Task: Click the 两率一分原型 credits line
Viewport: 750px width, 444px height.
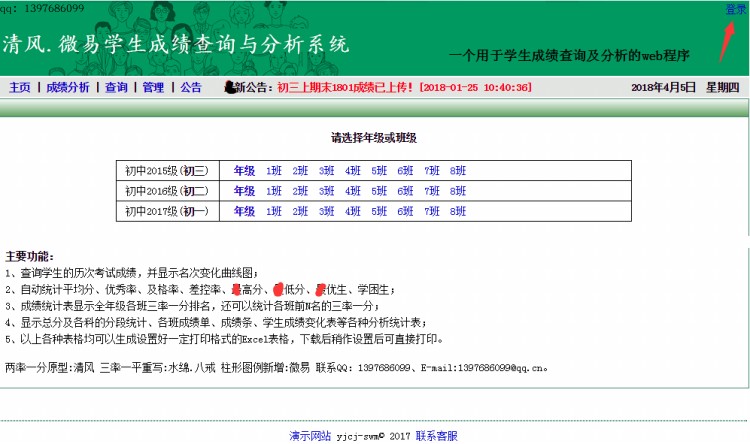Action: tap(276, 368)
